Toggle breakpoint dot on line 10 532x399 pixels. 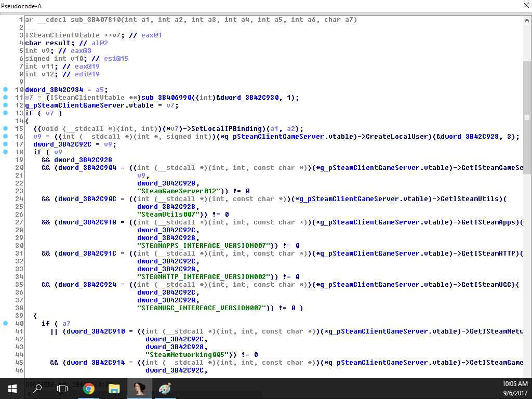5,89
